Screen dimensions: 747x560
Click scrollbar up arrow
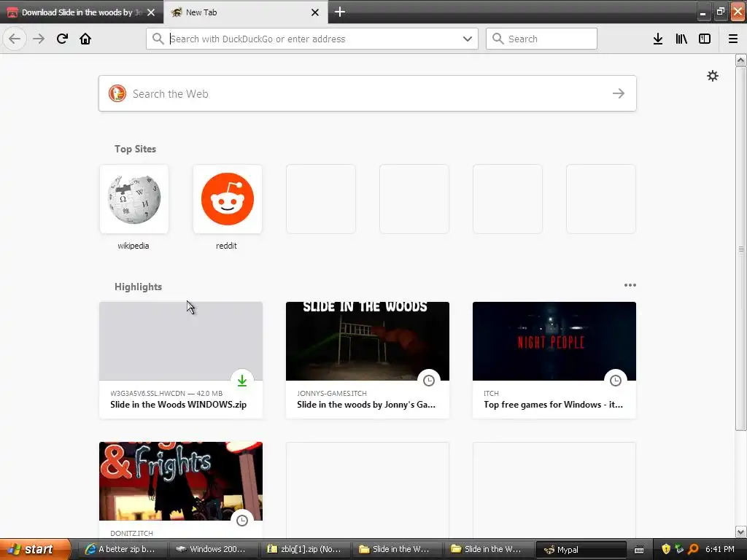click(x=740, y=60)
